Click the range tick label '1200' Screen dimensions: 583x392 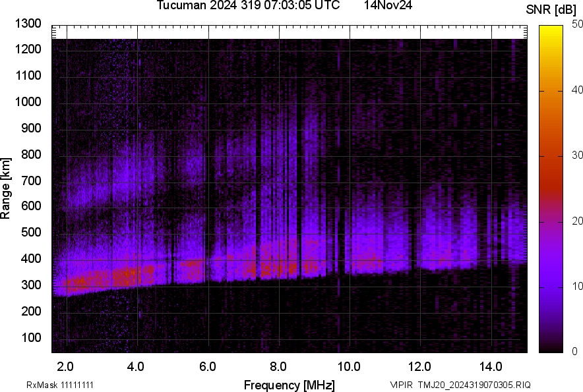pyautogui.click(x=28, y=49)
